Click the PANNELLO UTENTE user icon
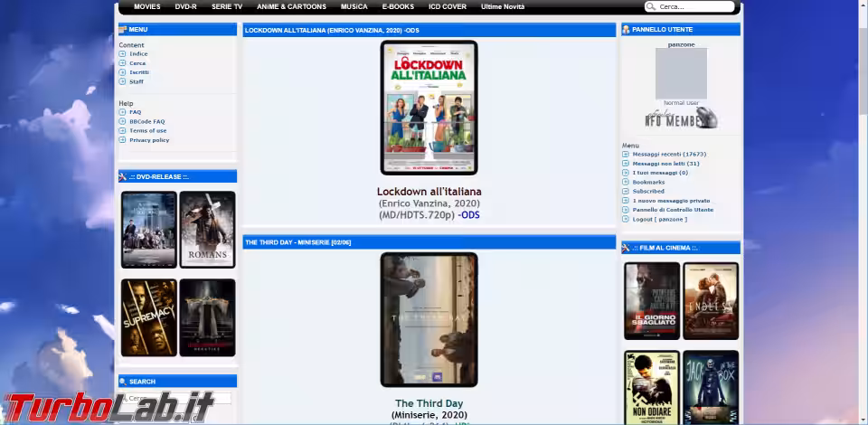 [626, 29]
